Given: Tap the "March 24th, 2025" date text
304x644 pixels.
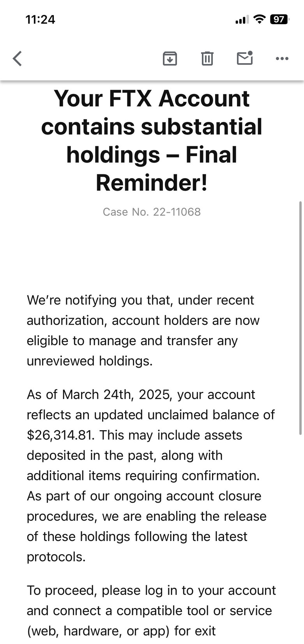Looking at the screenshot, I should tap(116, 394).
